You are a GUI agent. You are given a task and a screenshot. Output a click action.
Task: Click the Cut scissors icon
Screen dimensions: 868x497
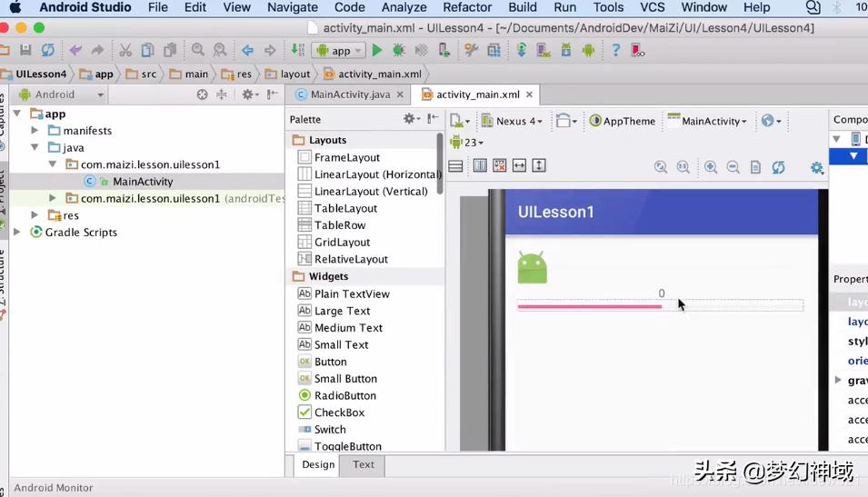tap(125, 51)
